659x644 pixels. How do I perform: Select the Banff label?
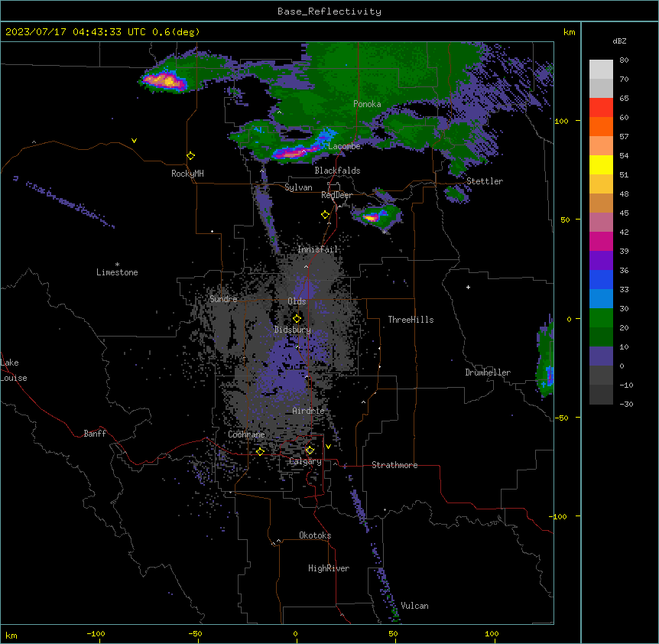tap(95, 434)
